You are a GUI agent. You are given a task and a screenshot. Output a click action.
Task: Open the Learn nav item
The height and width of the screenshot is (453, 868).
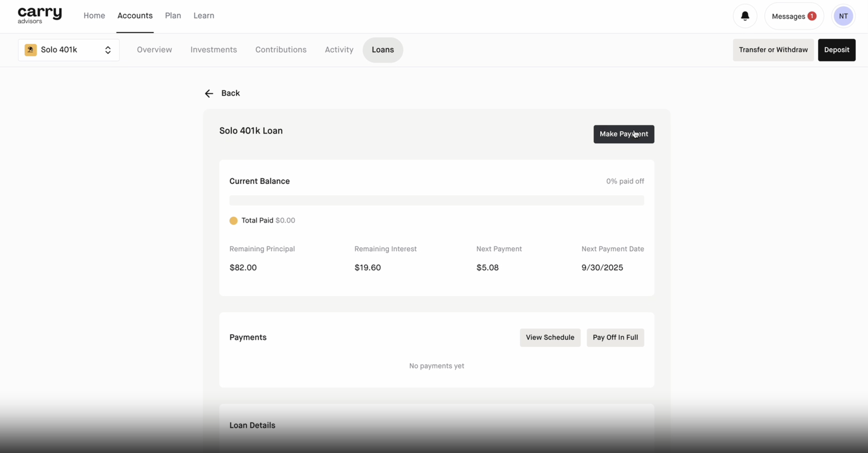204,15
